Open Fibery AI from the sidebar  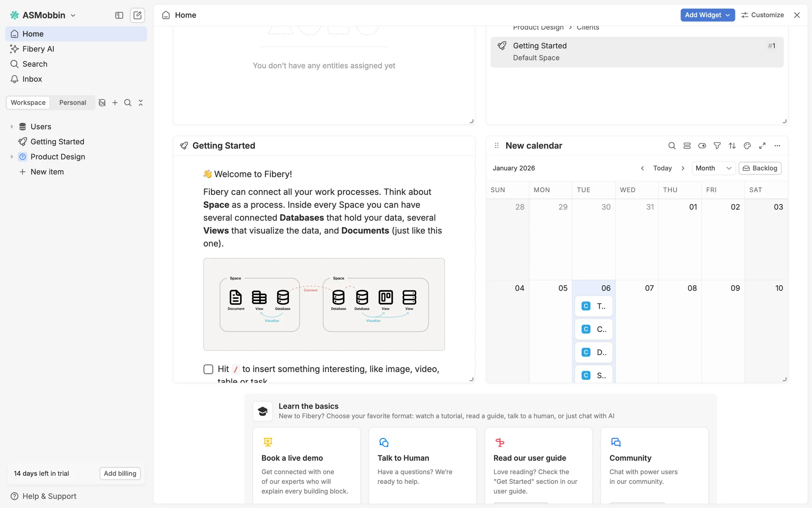38,49
